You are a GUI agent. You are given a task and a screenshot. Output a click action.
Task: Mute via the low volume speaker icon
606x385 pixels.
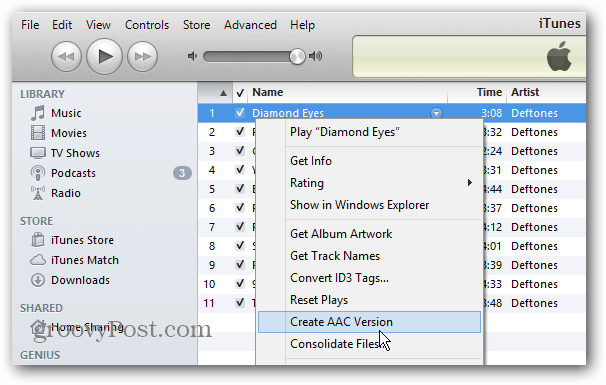coord(192,56)
